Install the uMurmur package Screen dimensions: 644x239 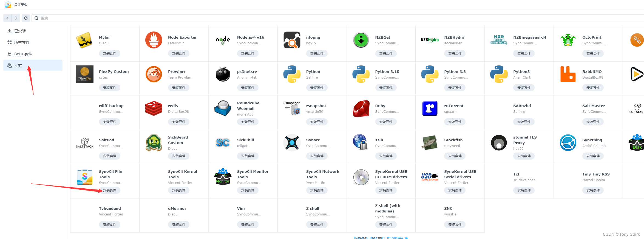[x=179, y=224]
